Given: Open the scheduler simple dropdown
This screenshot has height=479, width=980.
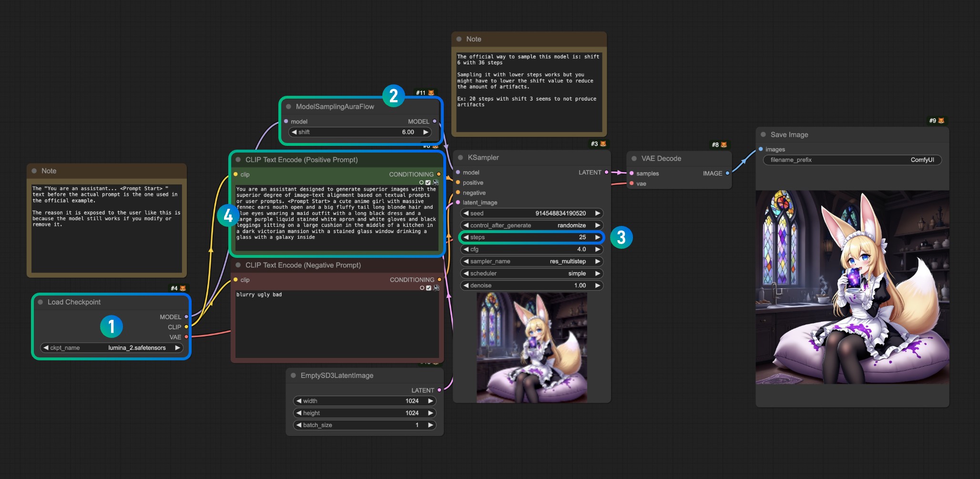Looking at the screenshot, I should tap(531, 274).
